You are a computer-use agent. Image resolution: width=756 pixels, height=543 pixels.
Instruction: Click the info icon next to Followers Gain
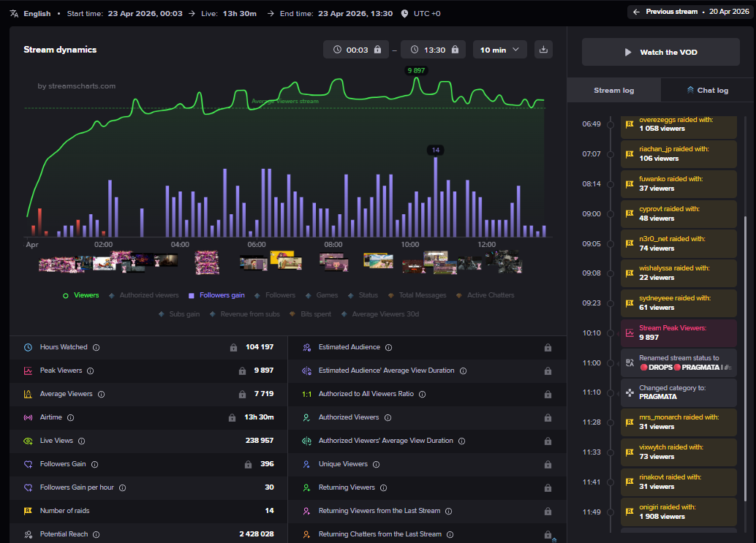pyautogui.click(x=94, y=465)
